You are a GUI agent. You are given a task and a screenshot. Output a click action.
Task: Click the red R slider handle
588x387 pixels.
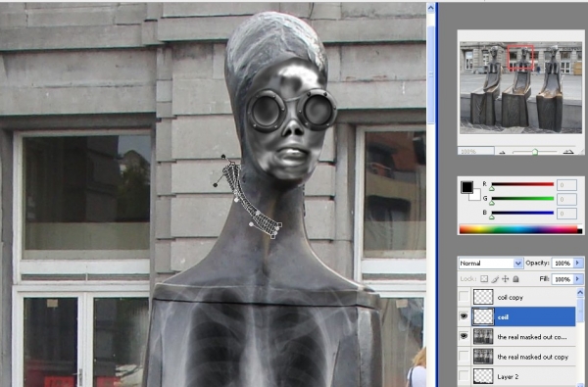tap(492, 189)
